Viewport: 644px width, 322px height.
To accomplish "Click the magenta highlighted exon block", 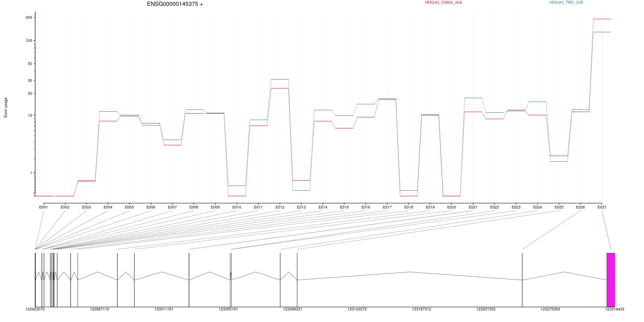I will [611, 280].
